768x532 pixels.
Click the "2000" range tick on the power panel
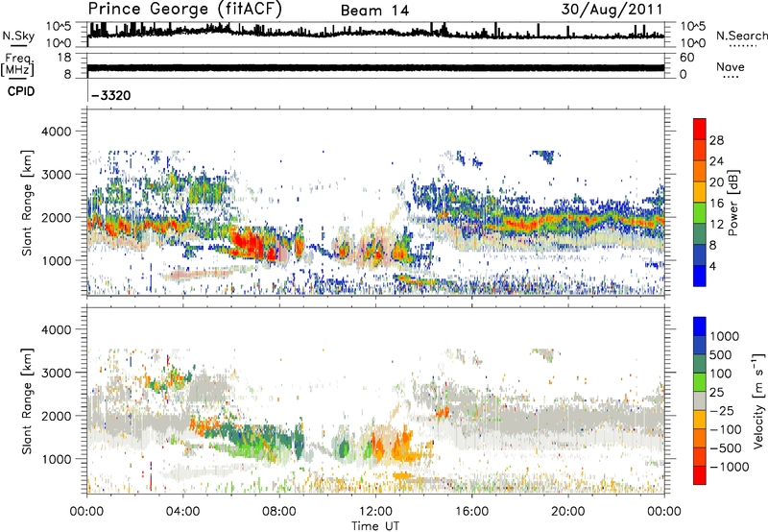click(57, 217)
